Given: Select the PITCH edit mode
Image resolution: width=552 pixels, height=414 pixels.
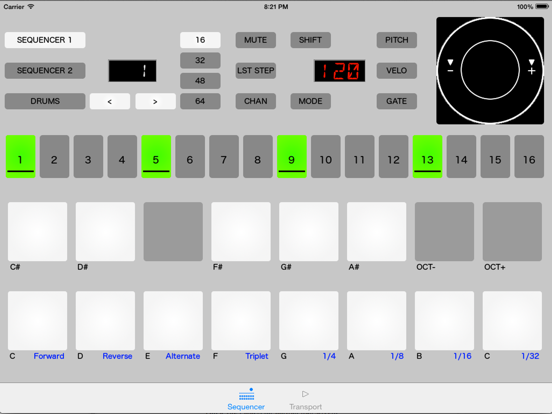Looking at the screenshot, I should (397, 40).
